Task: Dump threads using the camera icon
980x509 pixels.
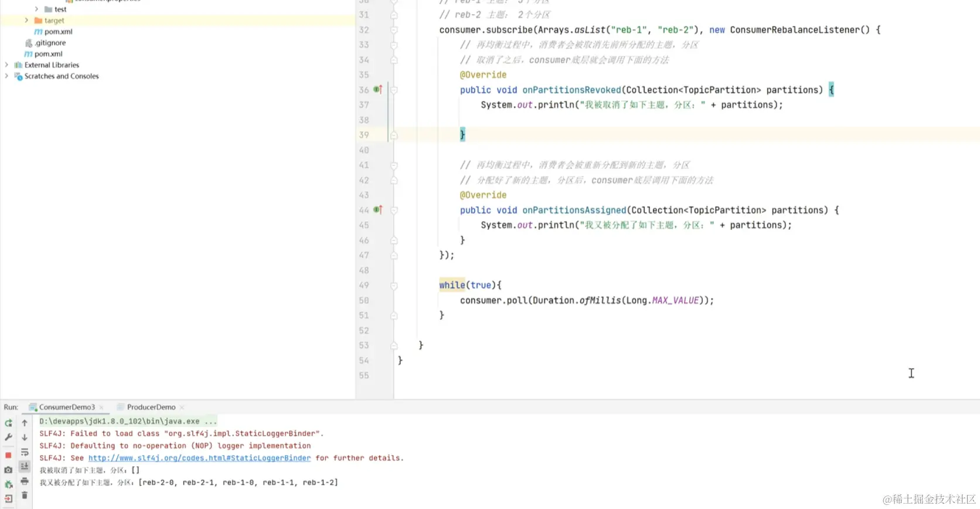Action: pos(8,470)
